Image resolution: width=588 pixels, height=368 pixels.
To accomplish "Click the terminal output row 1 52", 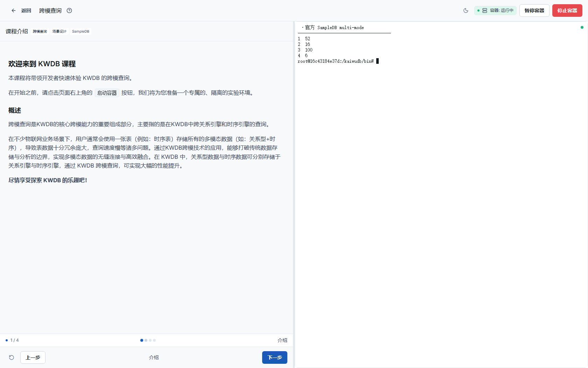I will coord(304,39).
